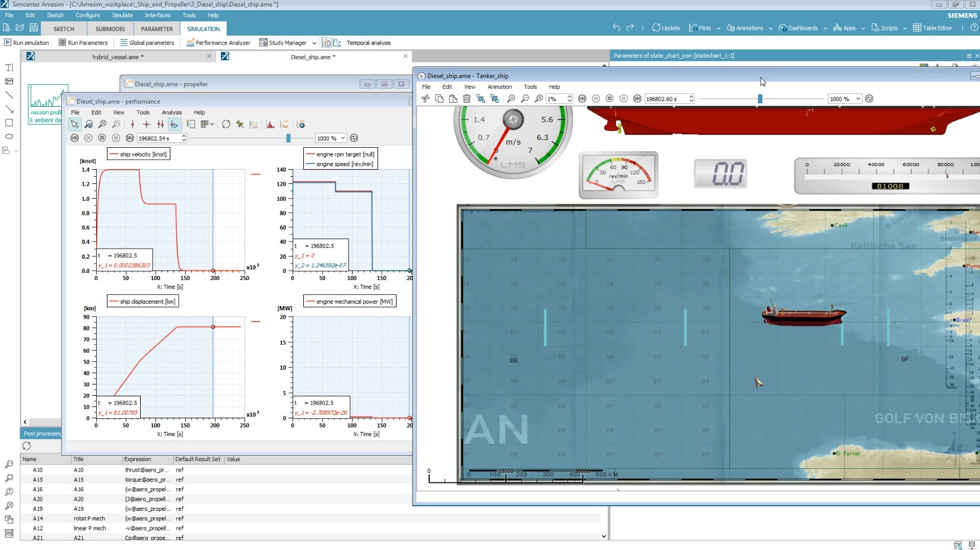Open Run Parameters dialog

(x=83, y=43)
